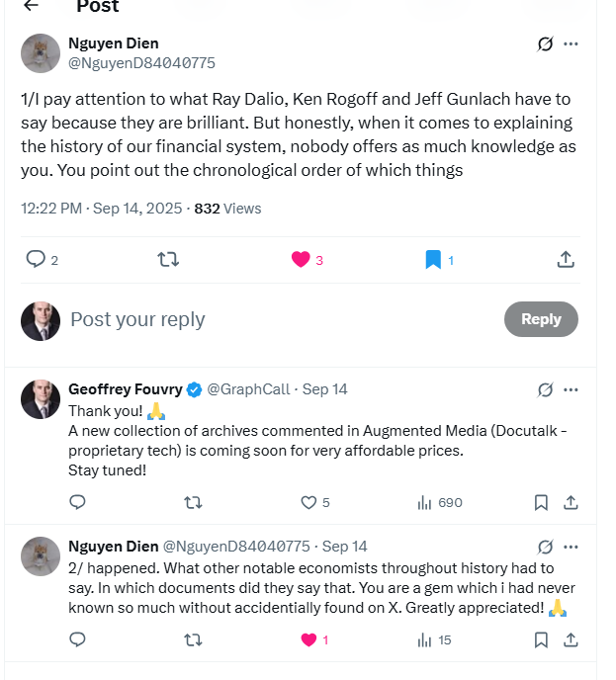Click the back arrow icon
Image resolution: width=616 pixels, height=680 pixels.
[31, 6]
